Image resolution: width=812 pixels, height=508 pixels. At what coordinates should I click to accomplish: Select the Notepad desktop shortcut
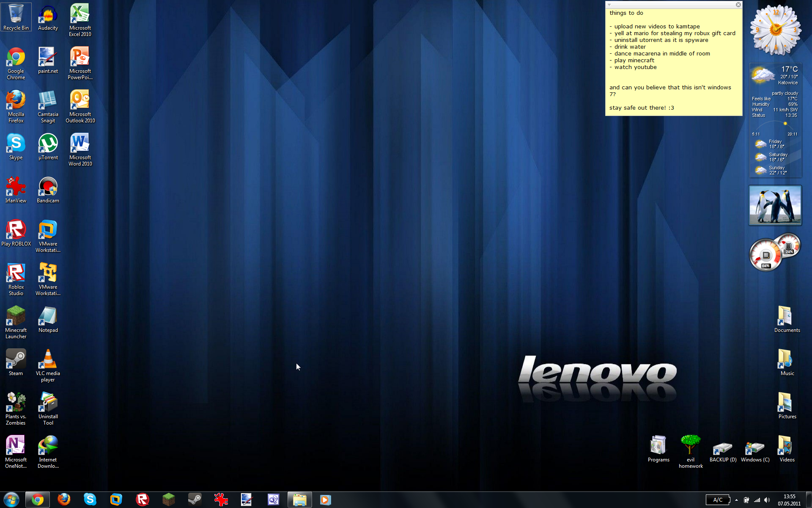click(48, 319)
